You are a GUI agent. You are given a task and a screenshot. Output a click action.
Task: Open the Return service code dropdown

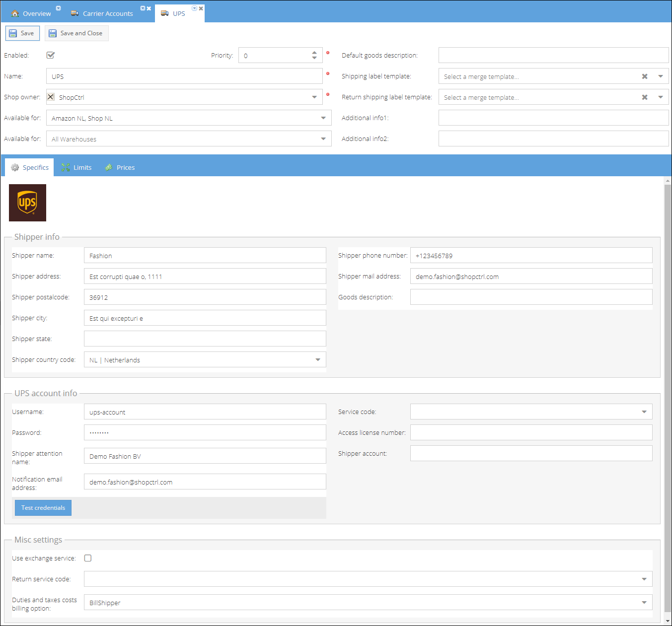[644, 579]
